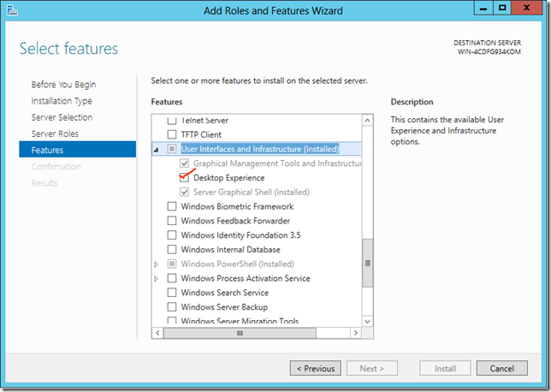The image size is (551, 392).
Task: Open the Server Roles step
Action: click(x=55, y=134)
